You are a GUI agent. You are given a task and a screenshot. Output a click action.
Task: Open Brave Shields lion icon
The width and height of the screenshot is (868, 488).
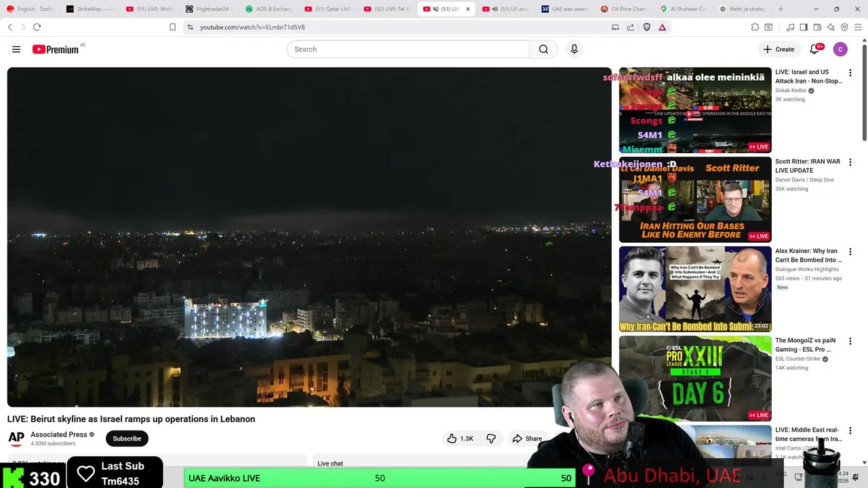pos(647,27)
